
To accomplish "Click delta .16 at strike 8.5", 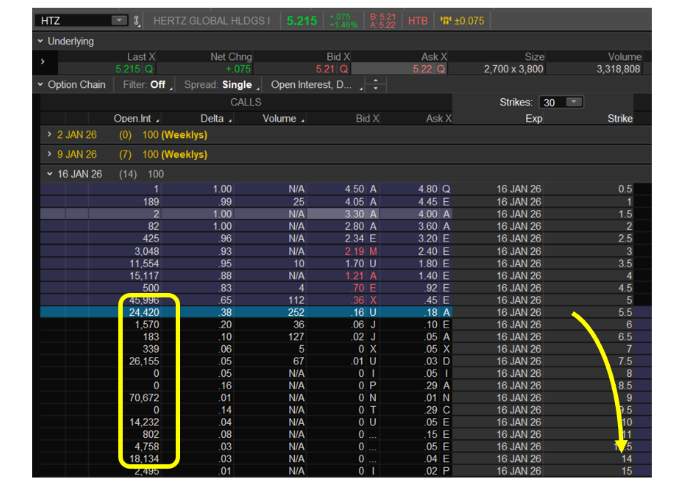I will point(225,385).
